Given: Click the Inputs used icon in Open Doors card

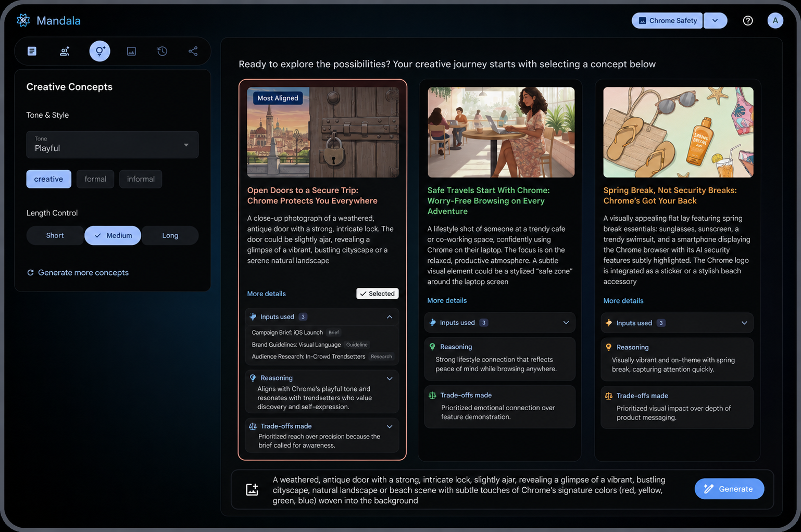Looking at the screenshot, I should click(x=253, y=317).
